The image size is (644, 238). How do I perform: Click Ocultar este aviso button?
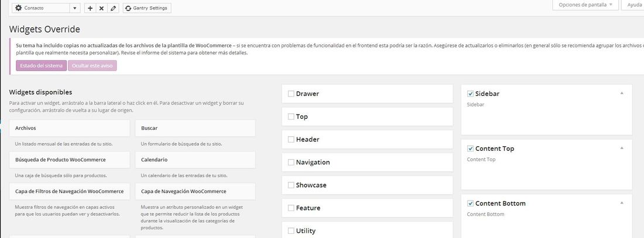coord(92,65)
